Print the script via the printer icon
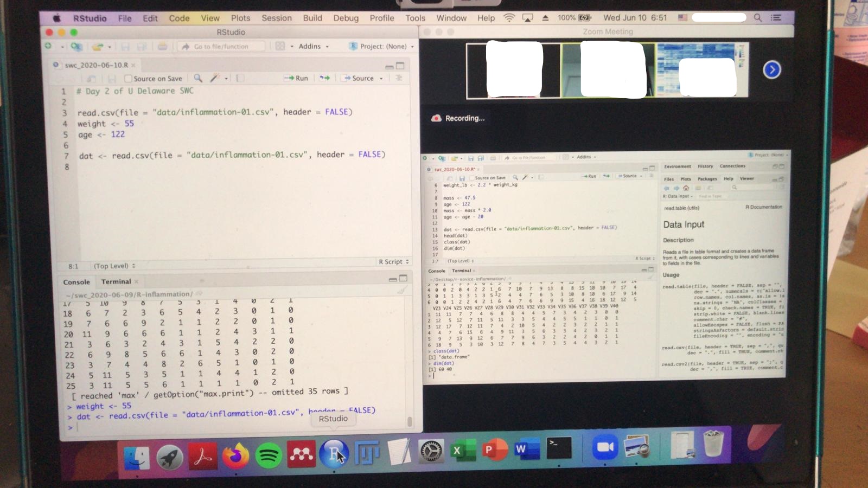This screenshot has width=868, height=488. pyautogui.click(x=162, y=46)
